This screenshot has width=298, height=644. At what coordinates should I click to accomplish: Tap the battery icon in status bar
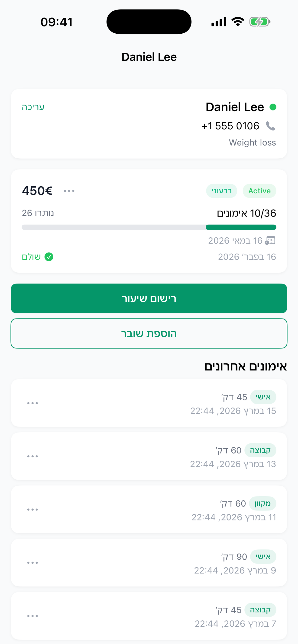[x=259, y=22]
